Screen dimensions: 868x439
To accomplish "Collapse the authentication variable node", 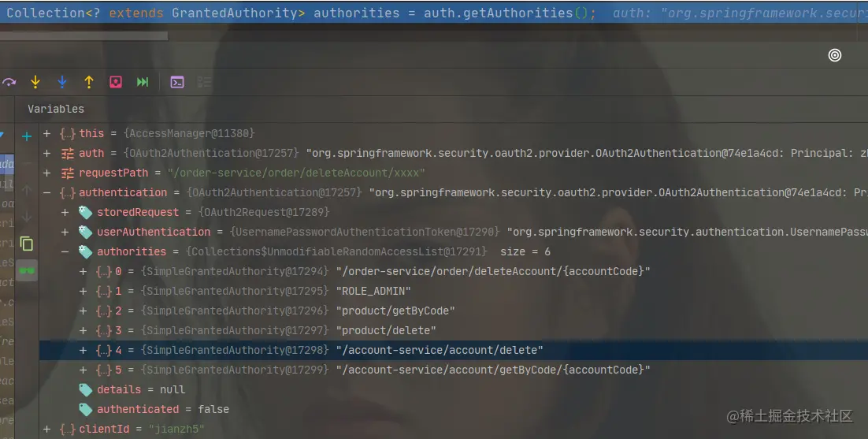I will click(x=47, y=192).
